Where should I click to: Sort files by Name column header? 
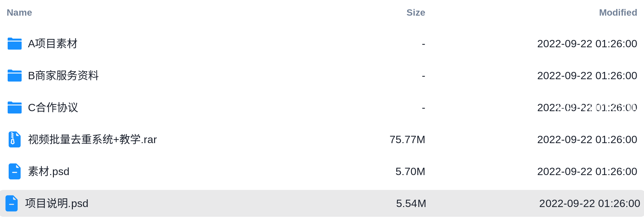tap(19, 13)
